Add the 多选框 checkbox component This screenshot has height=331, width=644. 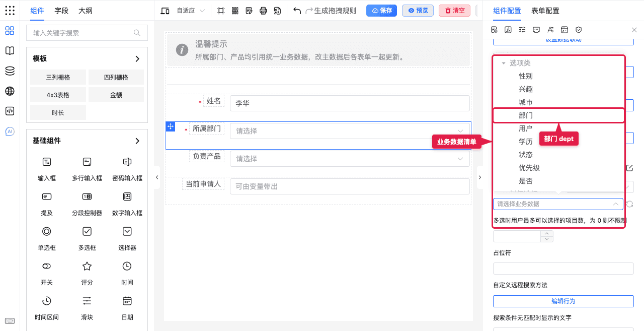[x=87, y=238]
